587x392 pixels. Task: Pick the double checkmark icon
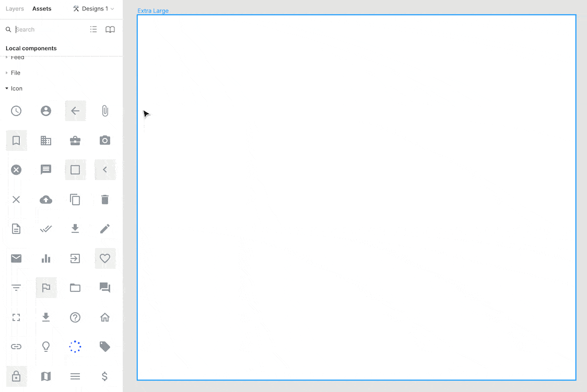click(x=45, y=229)
